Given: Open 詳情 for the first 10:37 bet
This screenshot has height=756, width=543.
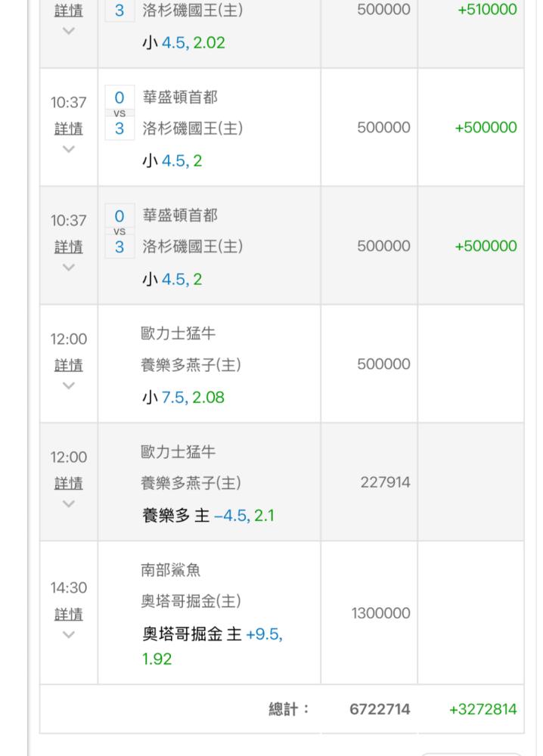Looking at the screenshot, I should tap(68, 129).
